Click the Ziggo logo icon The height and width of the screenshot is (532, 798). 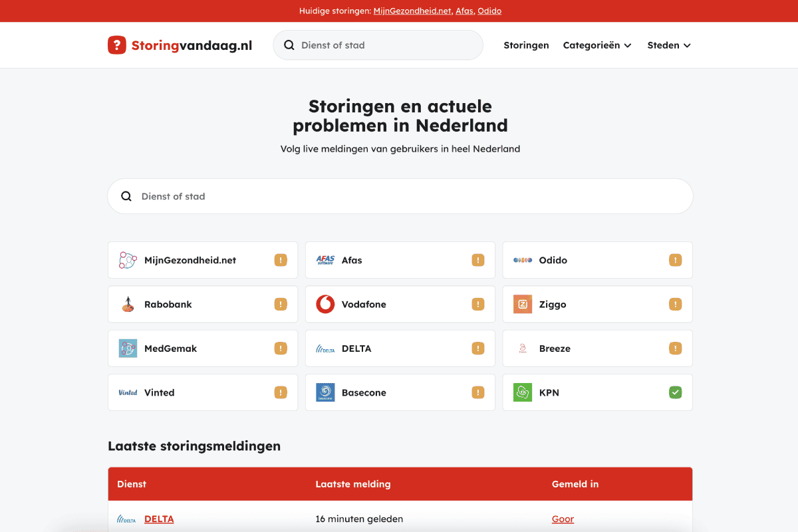click(523, 305)
